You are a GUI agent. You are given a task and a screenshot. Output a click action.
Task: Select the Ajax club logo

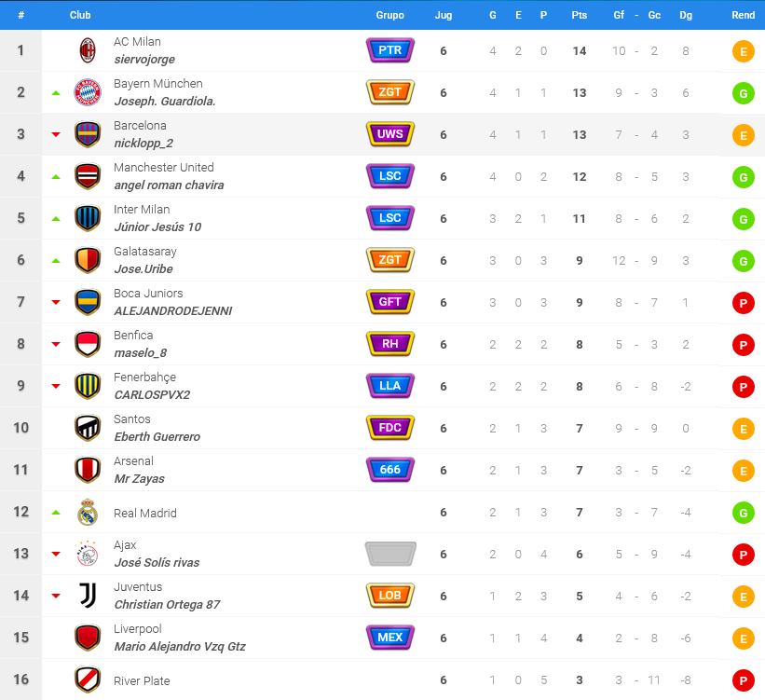[88, 554]
